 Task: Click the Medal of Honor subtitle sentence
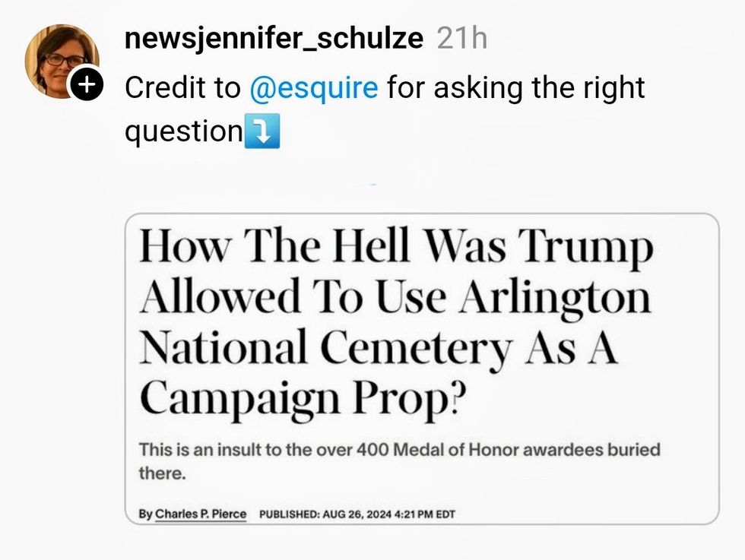(x=399, y=449)
